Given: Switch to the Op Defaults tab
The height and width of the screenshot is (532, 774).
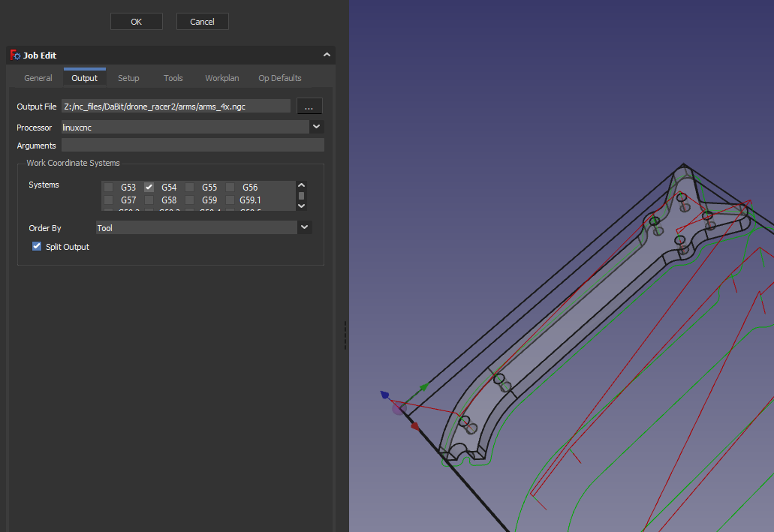Looking at the screenshot, I should click(279, 77).
